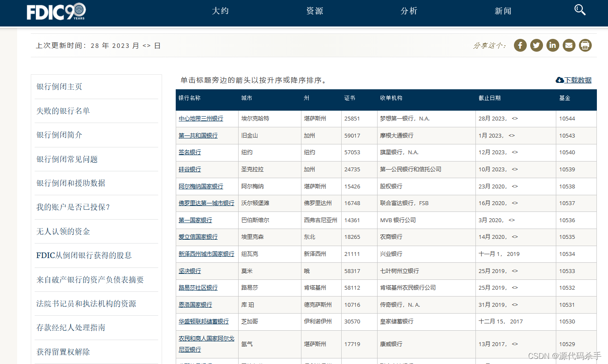Image resolution: width=608 pixels, height=364 pixels.
Task: Open 农民和商人国家阿尔戈尼亚银行 link
Action: click(x=207, y=344)
